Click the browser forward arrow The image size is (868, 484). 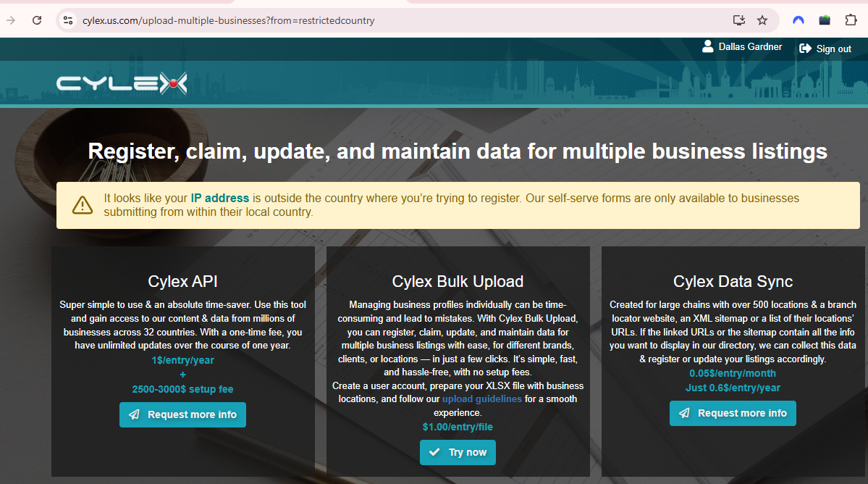click(x=11, y=20)
